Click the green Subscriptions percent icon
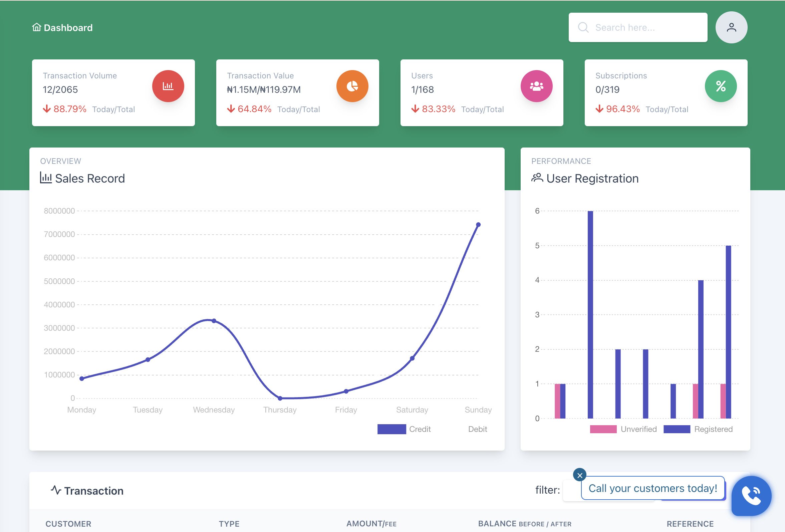This screenshot has width=785, height=532. coord(721,86)
